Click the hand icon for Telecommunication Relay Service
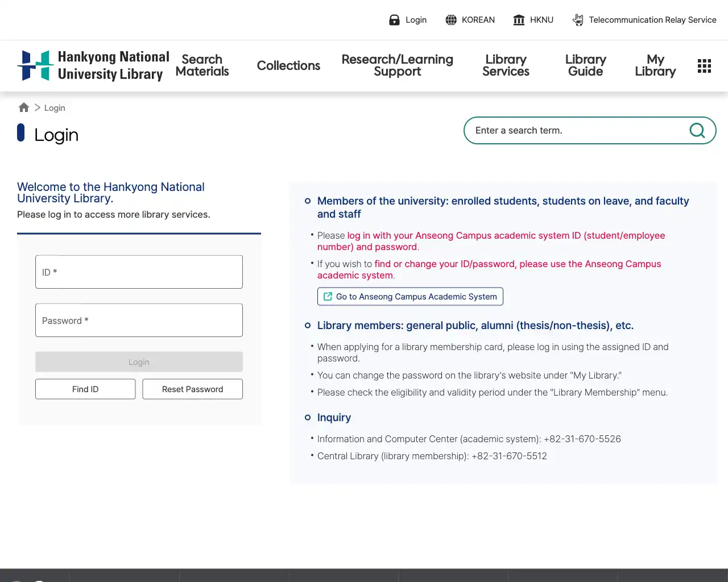728x582 pixels. [578, 20]
